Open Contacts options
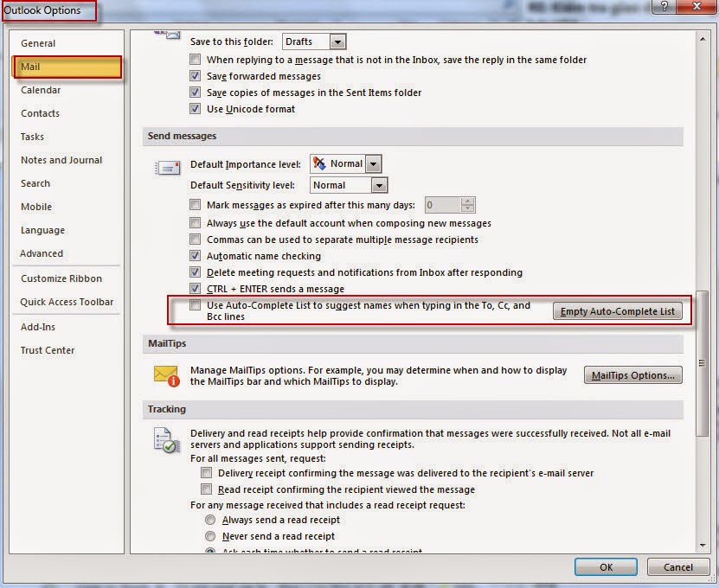 point(67,113)
